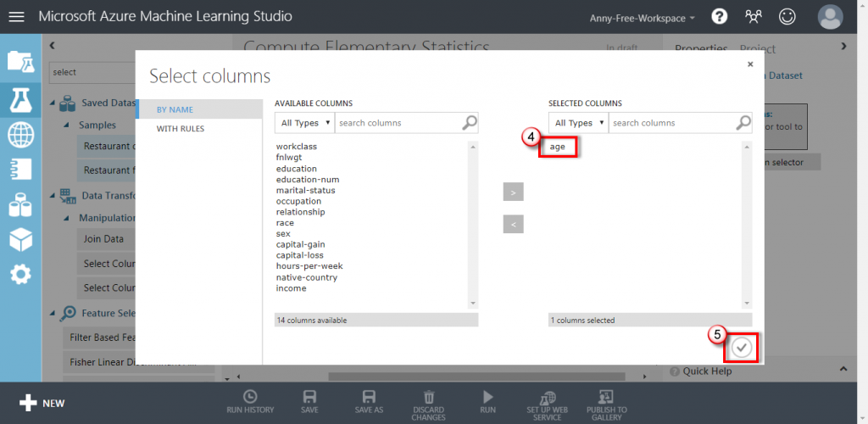The width and height of the screenshot is (868, 424).
Task: Close the Select columns dialog
Action: pyautogui.click(x=750, y=64)
